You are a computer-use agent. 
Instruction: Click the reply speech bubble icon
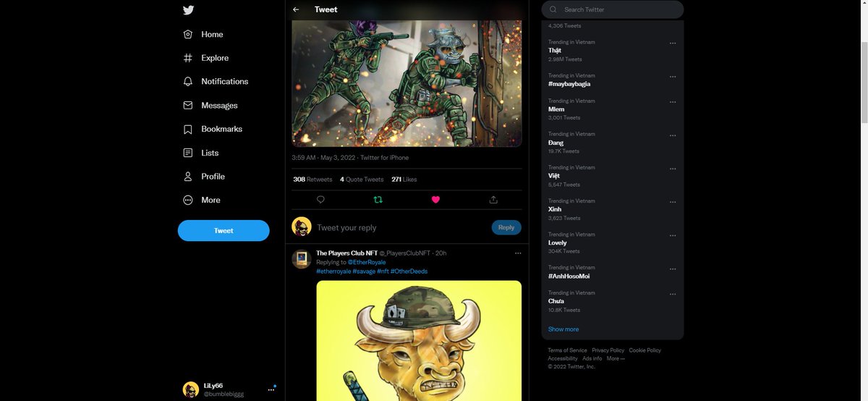tap(320, 199)
